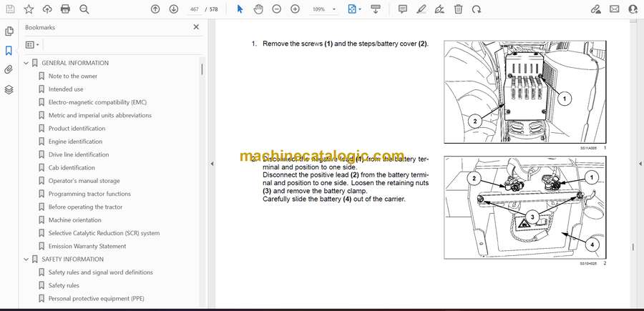Collapse the GENERAL INFORMATION bookmark section

26,63
